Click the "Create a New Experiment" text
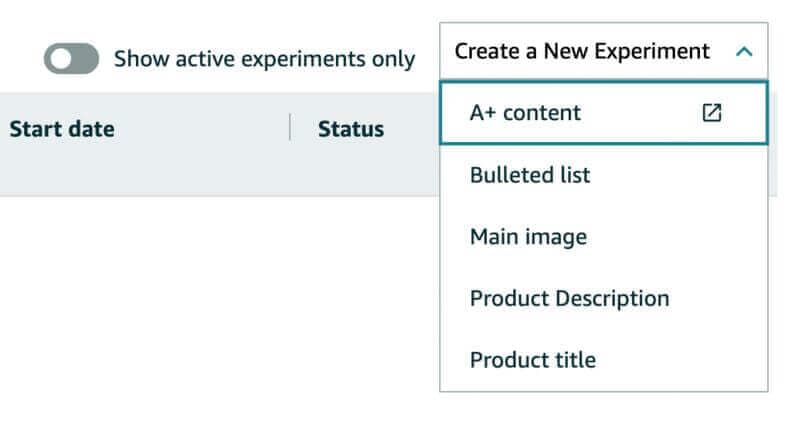This screenshot has height=430, width=800. click(581, 51)
